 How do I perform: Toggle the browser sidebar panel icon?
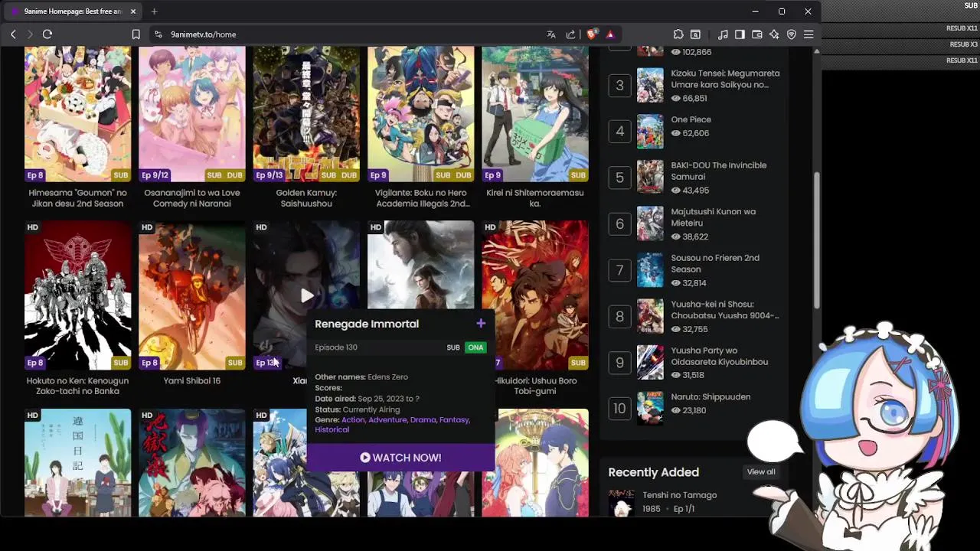(740, 34)
